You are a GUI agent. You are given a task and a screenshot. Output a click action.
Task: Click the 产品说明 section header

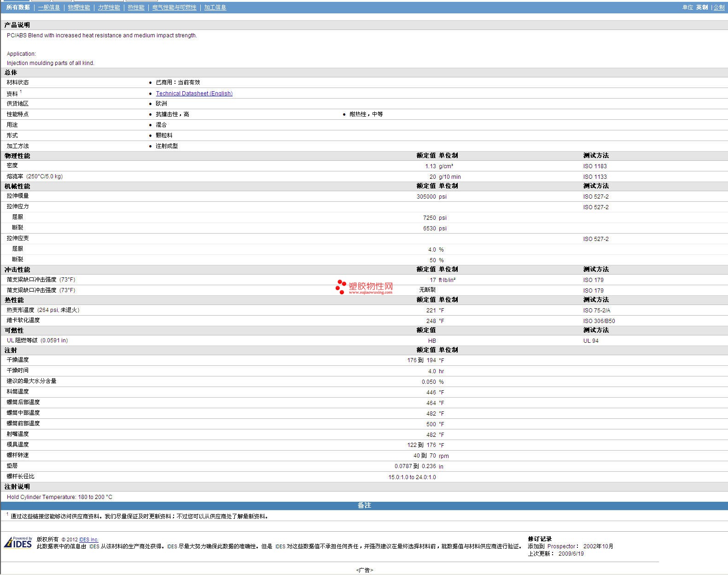click(x=17, y=25)
